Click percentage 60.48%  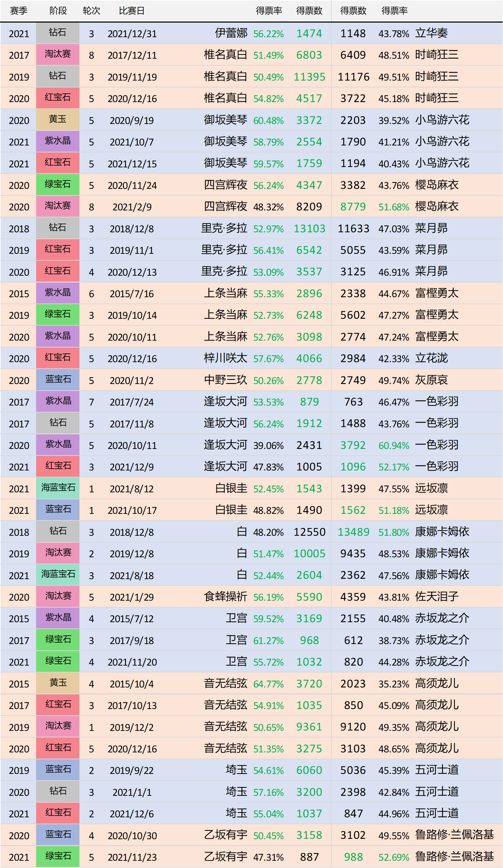(x=268, y=120)
